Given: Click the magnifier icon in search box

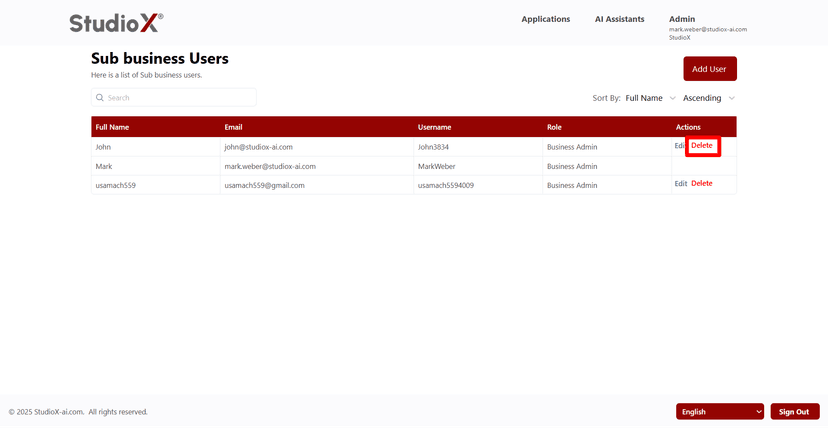Looking at the screenshot, I should (x=100, y=98).
